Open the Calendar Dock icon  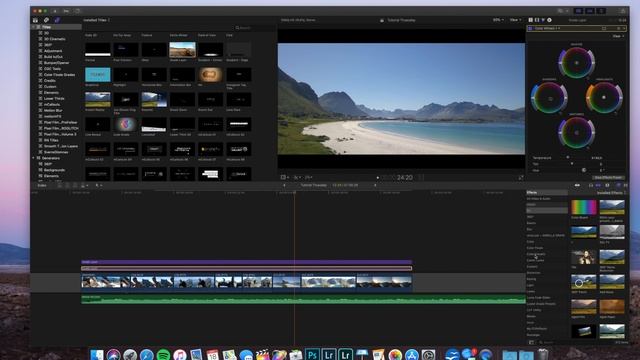point(213,355)
